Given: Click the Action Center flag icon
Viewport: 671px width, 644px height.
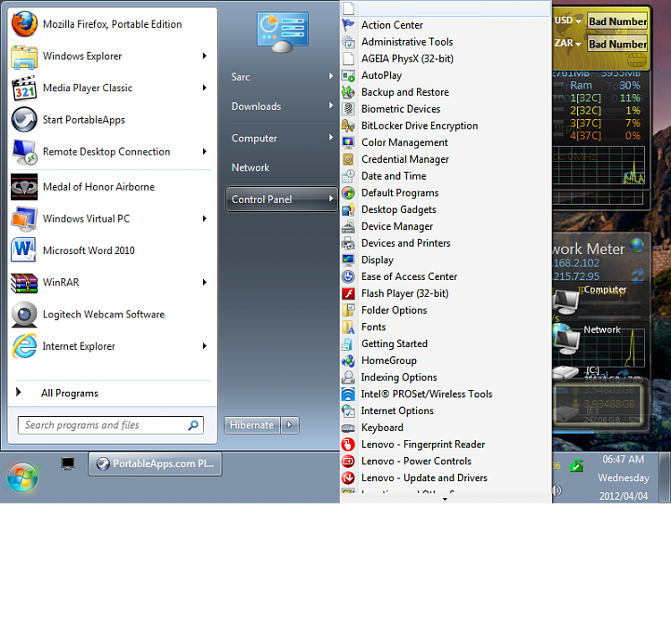Looking at the screenshot, I should pyautogui.click(x=348, y=25).
